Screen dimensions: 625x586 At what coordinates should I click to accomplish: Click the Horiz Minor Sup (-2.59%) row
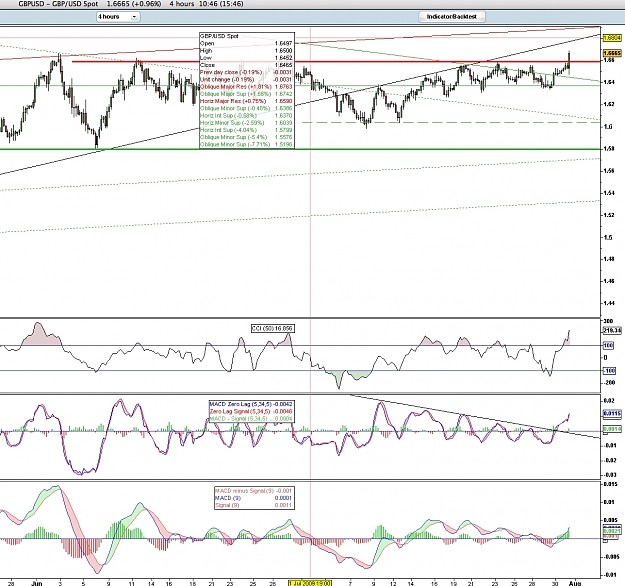(x=246, y=122)
